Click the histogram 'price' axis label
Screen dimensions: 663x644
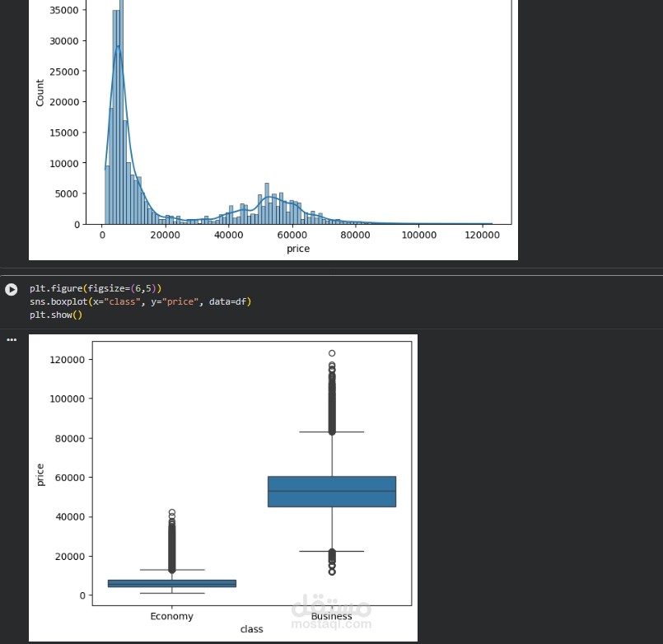tap(298, 249)
